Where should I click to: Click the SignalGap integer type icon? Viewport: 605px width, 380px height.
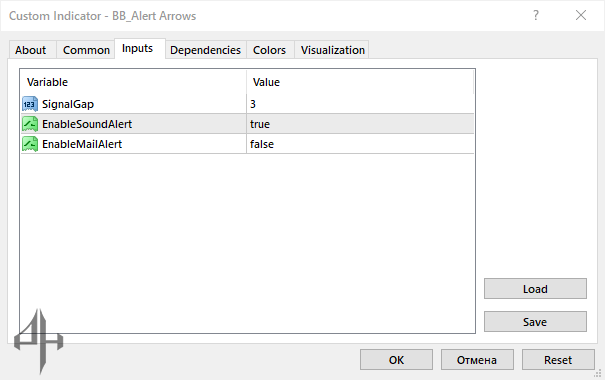[x=30, y=104]
